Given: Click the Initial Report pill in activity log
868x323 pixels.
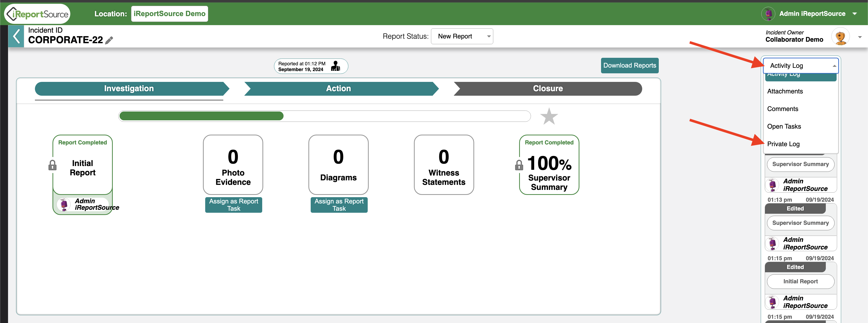Looking at the screenshot, I should click(800, 282).
